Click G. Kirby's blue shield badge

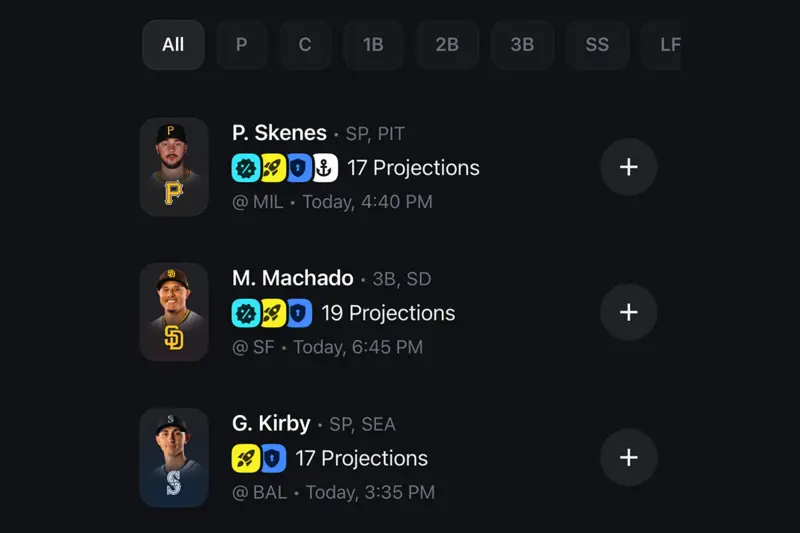pos(272,458)
